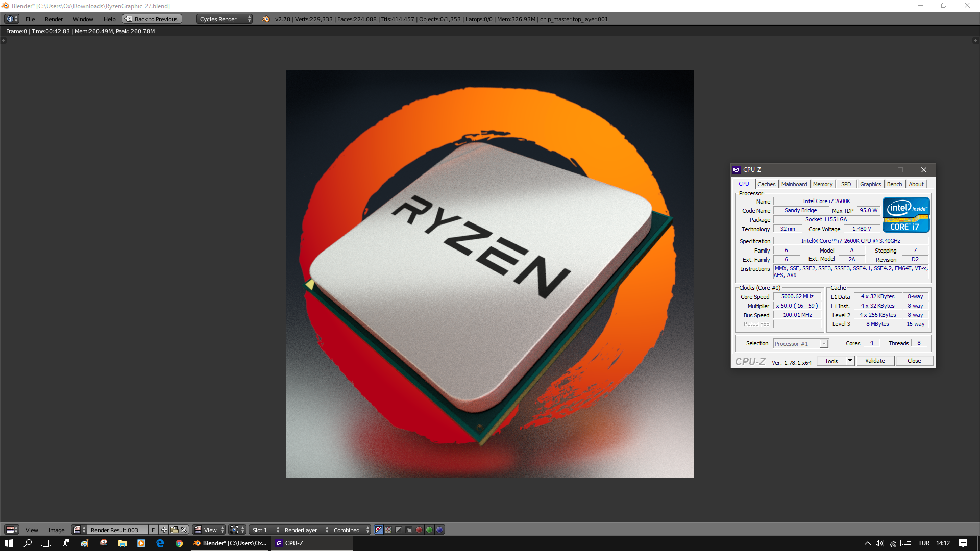Image resolution: width=980 pixels, height=551 pixels.
Task: Open Microsoft Edge from taskbar
Action: [x=160, y=543]
